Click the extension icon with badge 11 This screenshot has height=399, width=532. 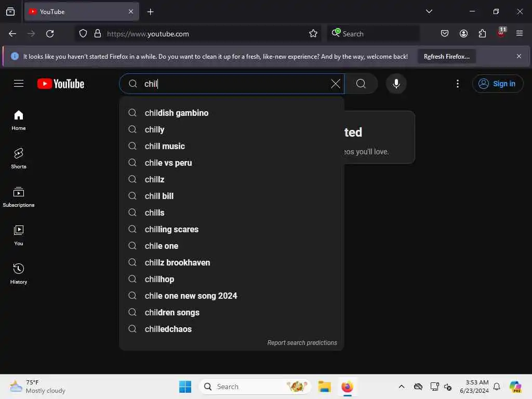point(501,33)
